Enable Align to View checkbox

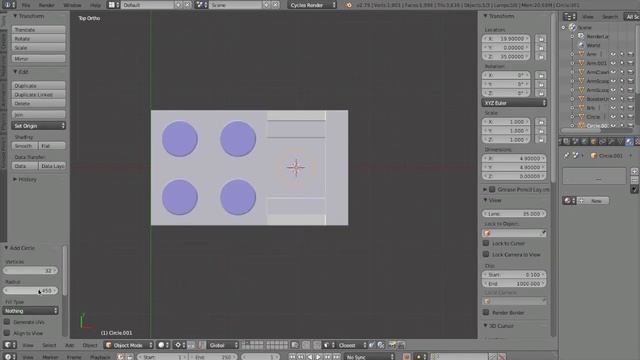click(x=7, y=333)
